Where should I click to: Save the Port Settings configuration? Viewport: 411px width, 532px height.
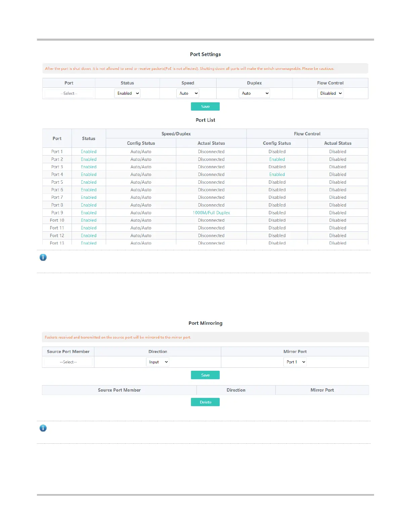pyautogui.click(x=205, y=106)
